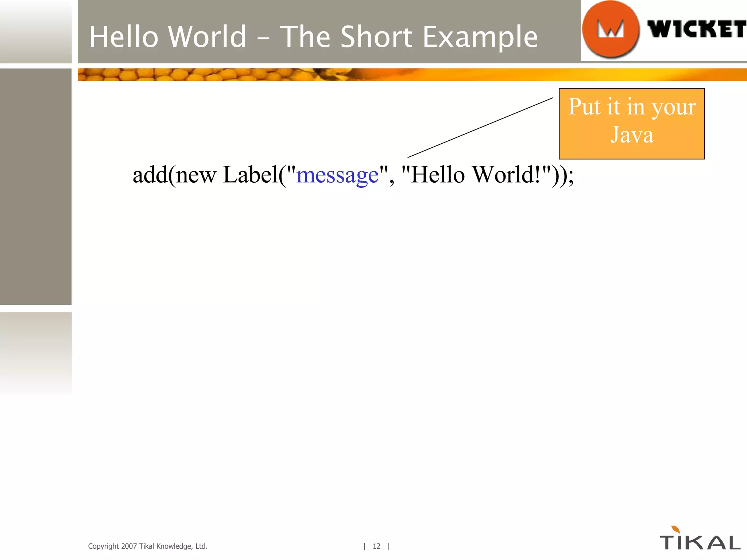Click the word 'Label' in the code line
This screenshot has height=560, width=747.
coord(251,175)
